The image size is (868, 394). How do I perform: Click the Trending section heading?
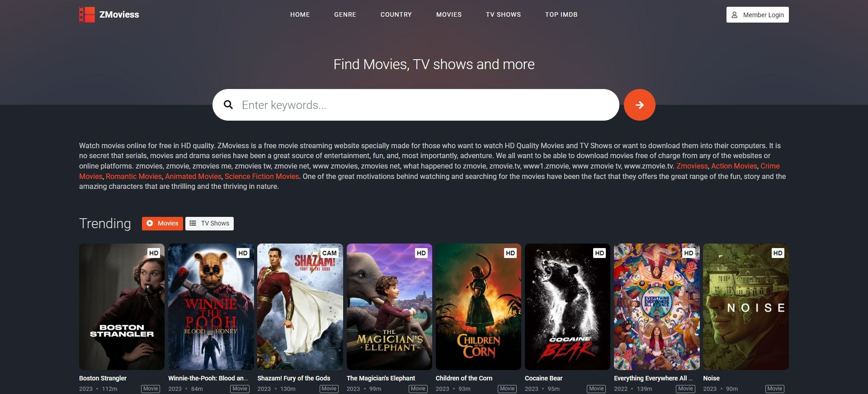pos(105,224)
